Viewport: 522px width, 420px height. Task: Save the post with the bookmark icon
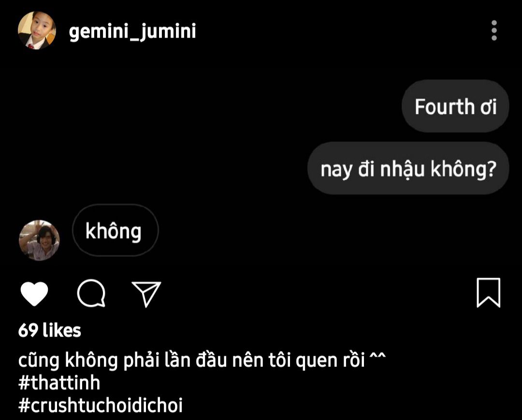(488, 293)
